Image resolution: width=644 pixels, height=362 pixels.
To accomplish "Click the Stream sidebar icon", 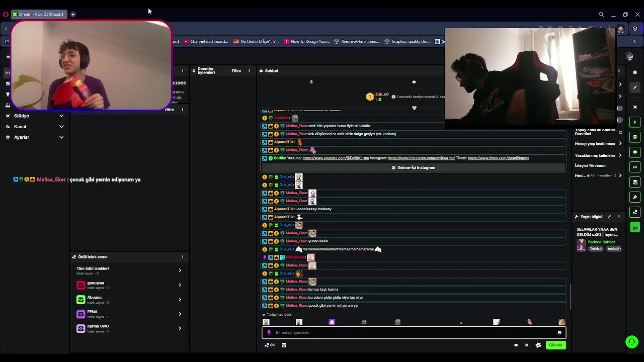I will click(8, 73).
